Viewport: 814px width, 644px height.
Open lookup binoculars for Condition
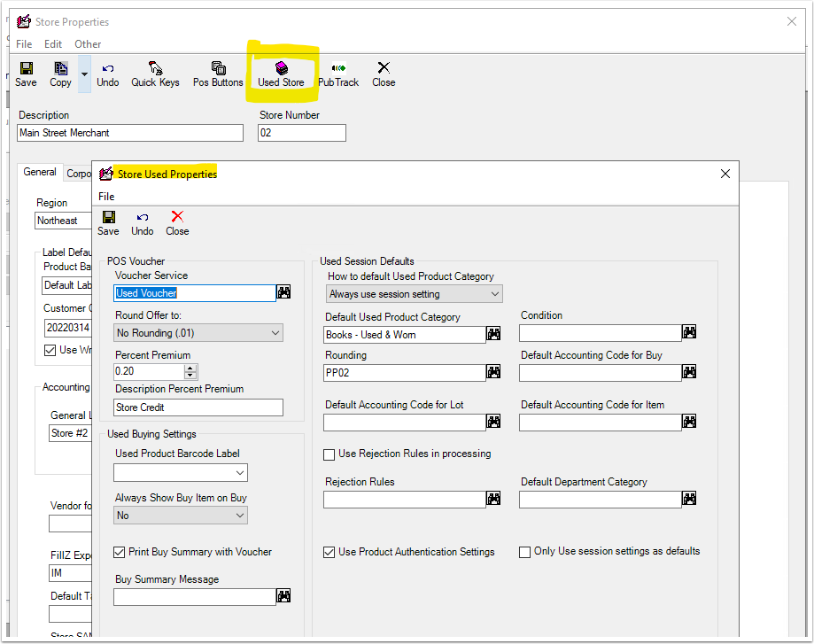[689, 332]
